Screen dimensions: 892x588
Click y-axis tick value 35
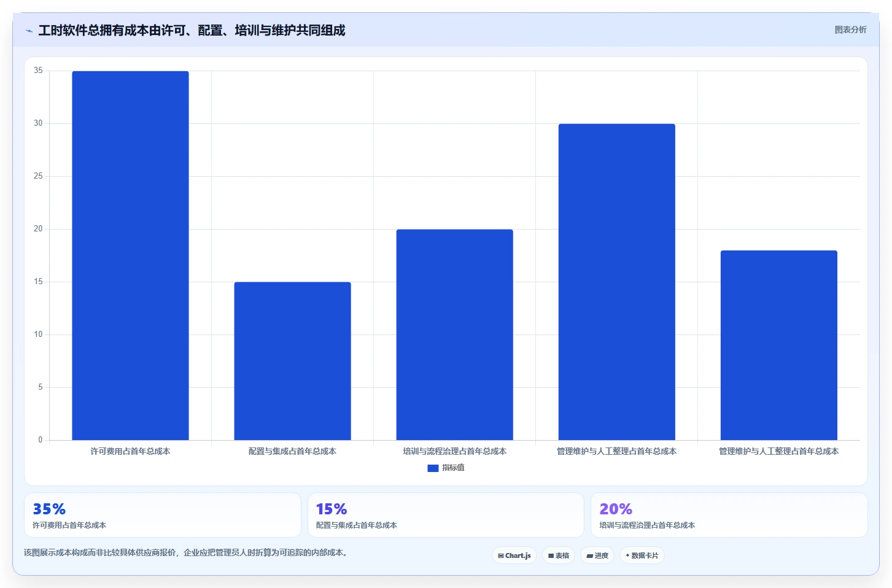tap(38, 71)
